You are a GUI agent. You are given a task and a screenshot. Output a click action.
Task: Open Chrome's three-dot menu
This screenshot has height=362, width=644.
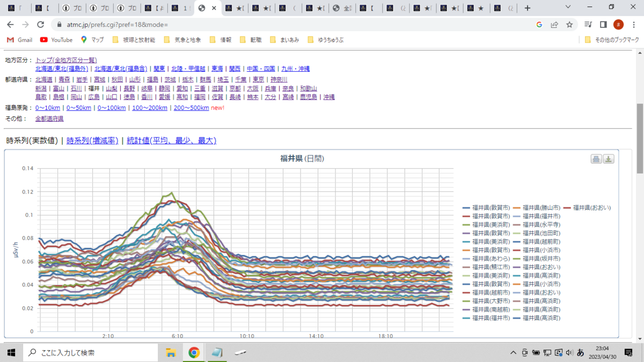pyautogui.click(x=633, y=25)
